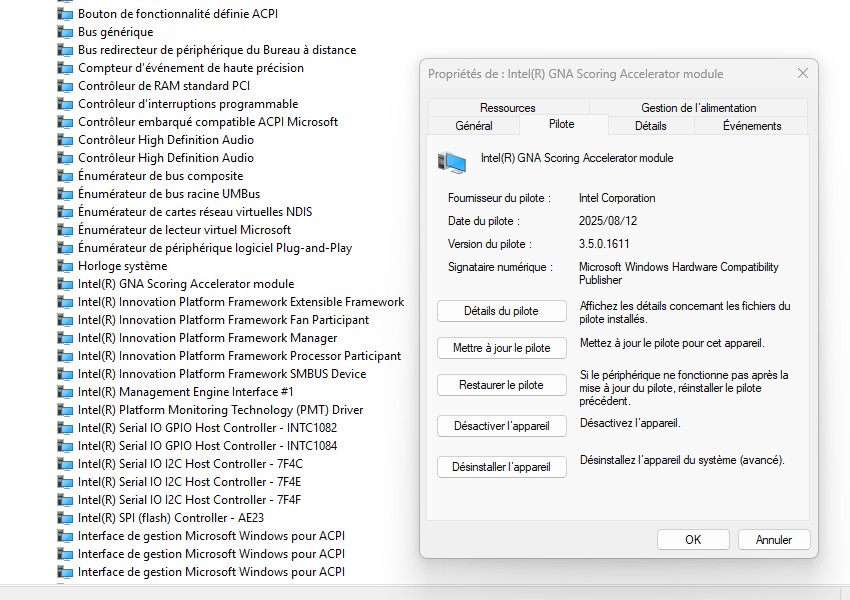Select the Platform Monitoring Technology (PMT) Driver icon
The image size is (850, 600).
coord(66,410)
